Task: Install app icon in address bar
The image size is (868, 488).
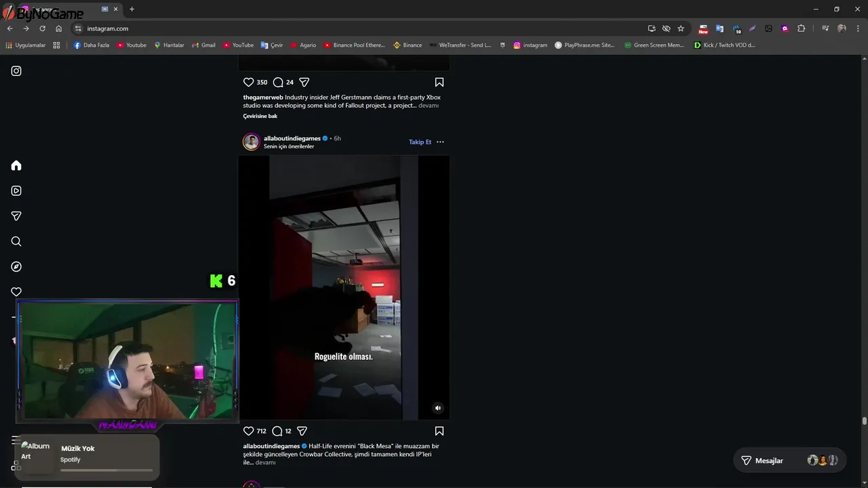Action: point(652,28)
